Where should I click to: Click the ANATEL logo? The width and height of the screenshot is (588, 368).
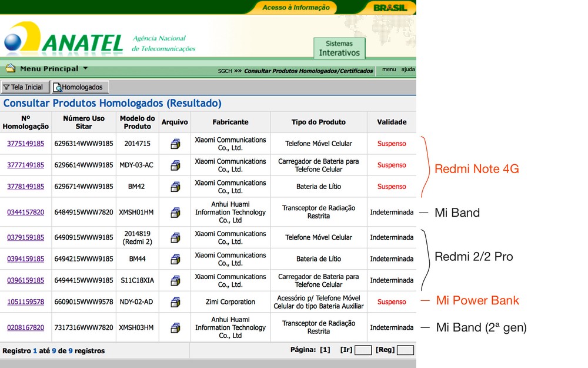64,38
